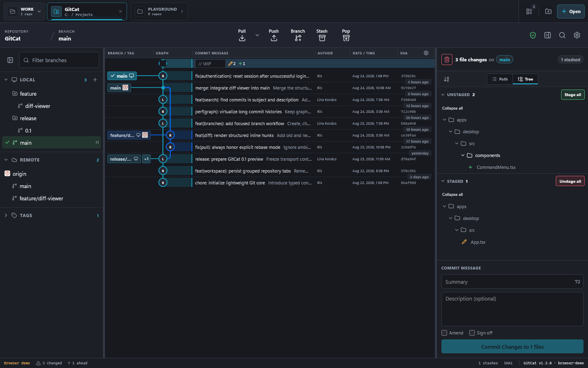Click the WIP commit row input
Viewport: 588px width, 368px height.
pos(210,64)
